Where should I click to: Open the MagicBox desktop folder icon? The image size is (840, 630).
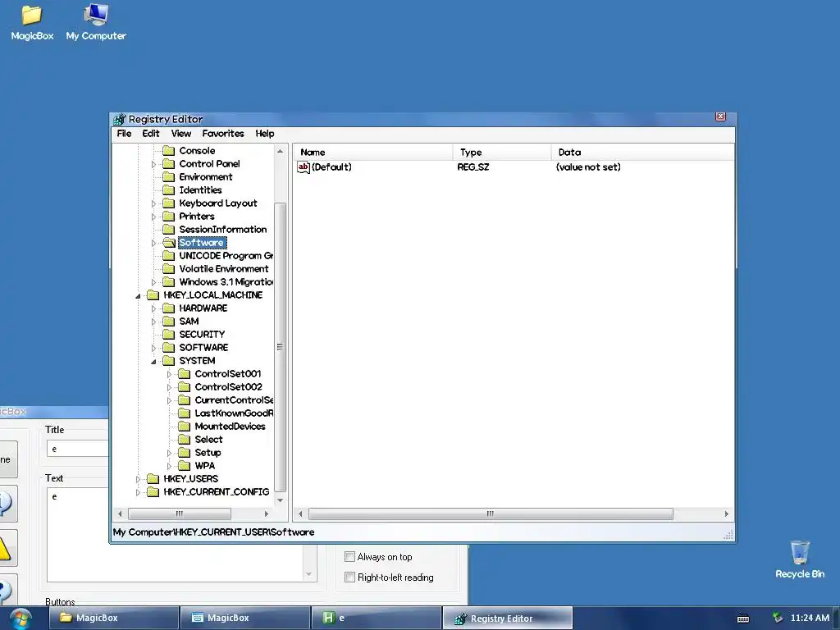pos(32,15)
